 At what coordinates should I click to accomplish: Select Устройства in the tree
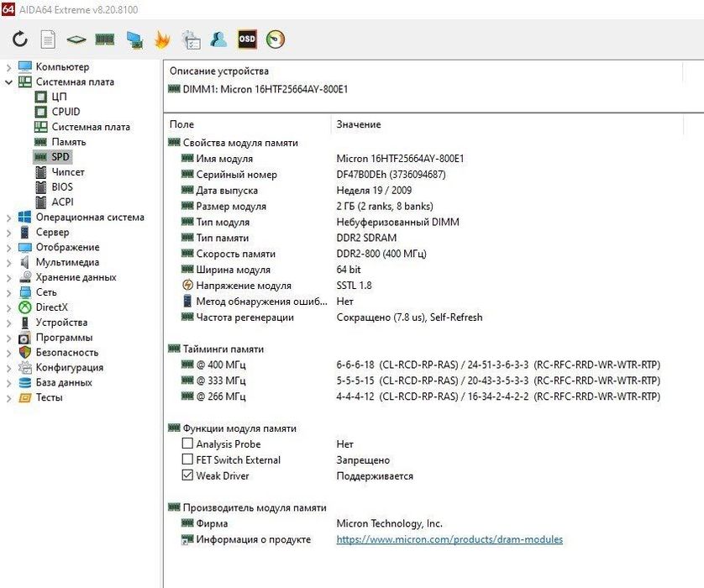[61, 323]
